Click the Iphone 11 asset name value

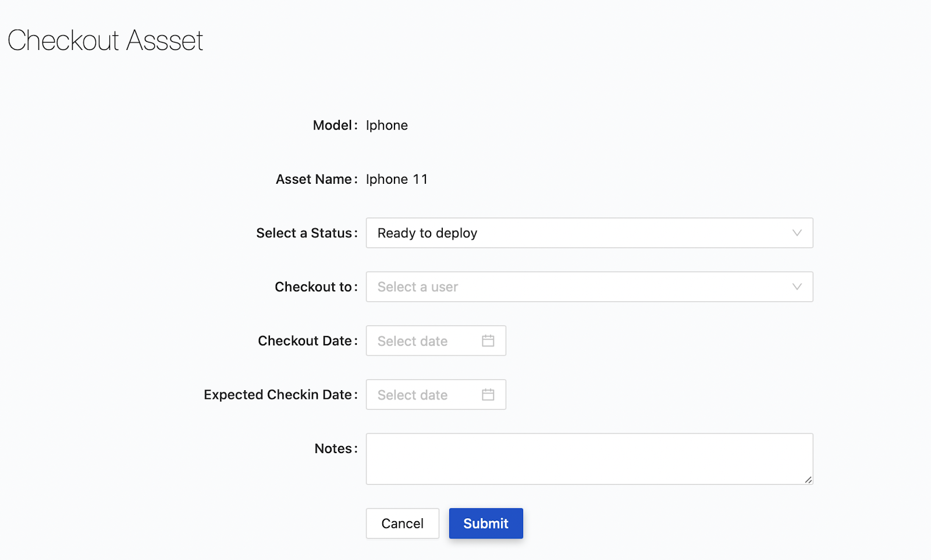(397, 179)
